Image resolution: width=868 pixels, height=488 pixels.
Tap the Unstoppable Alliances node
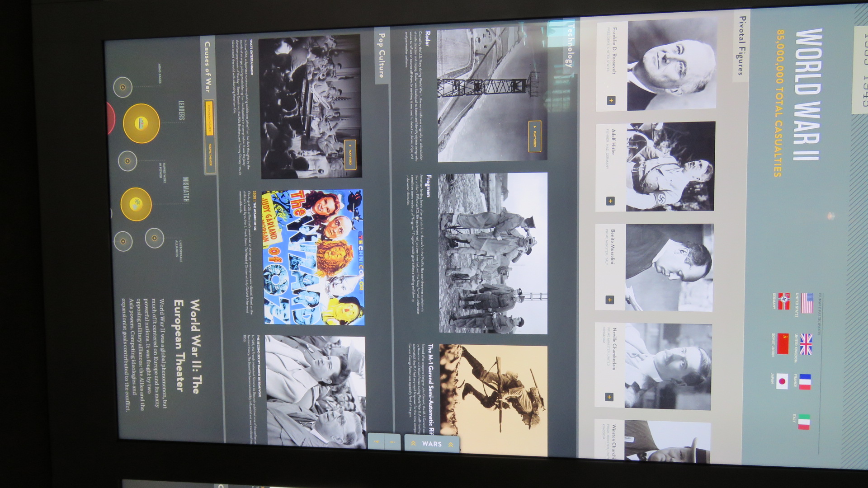(154, 238)
